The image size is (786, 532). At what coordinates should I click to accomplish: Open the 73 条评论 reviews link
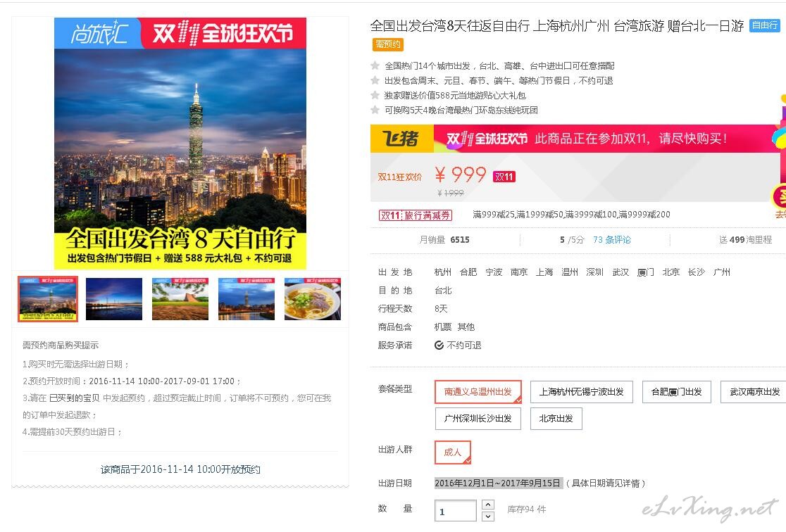point(611,240)
